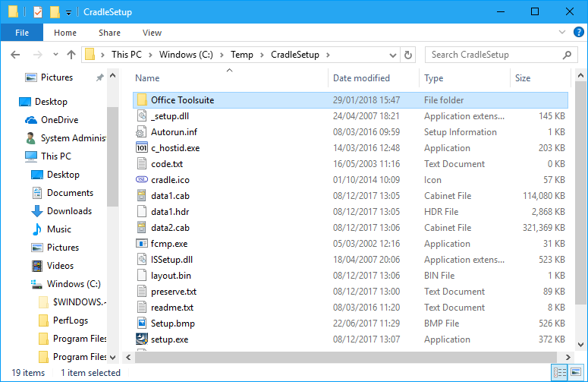Screen dimensions: 588x382
Task: Click the search magnifier icon
Action: pos(567,55)
